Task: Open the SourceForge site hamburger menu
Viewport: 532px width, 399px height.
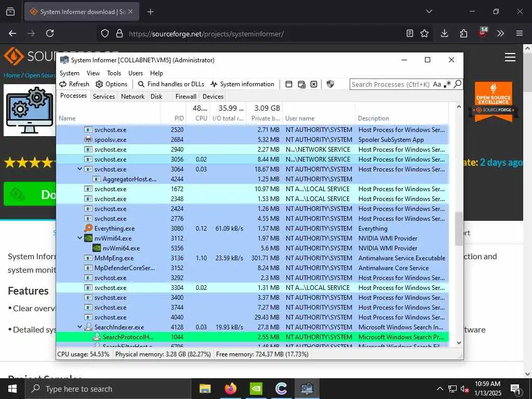Action: pos(510,57)
